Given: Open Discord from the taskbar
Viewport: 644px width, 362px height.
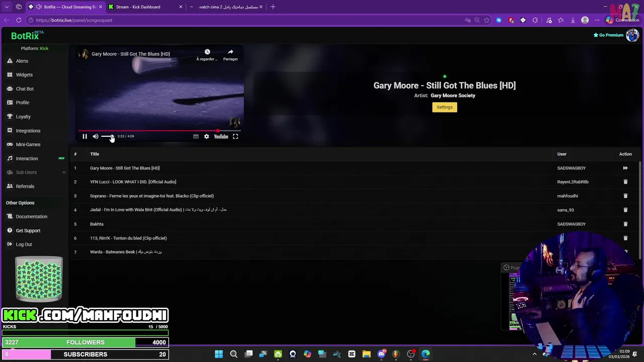Looking at the screenshot, I should [x=381, y=354].
